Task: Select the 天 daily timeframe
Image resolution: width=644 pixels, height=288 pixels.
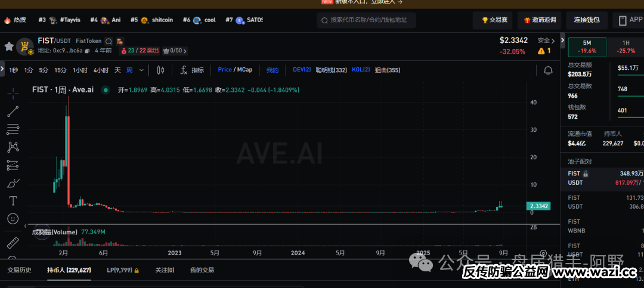Action: (x=117, y=70)
